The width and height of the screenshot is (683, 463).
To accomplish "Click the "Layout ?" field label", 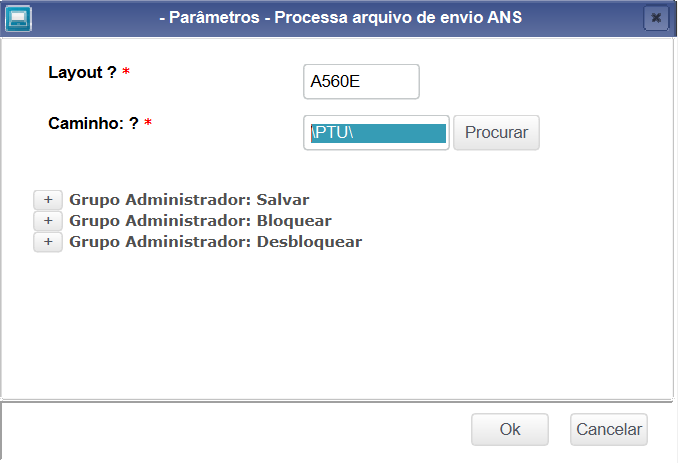I will [83, 72].
